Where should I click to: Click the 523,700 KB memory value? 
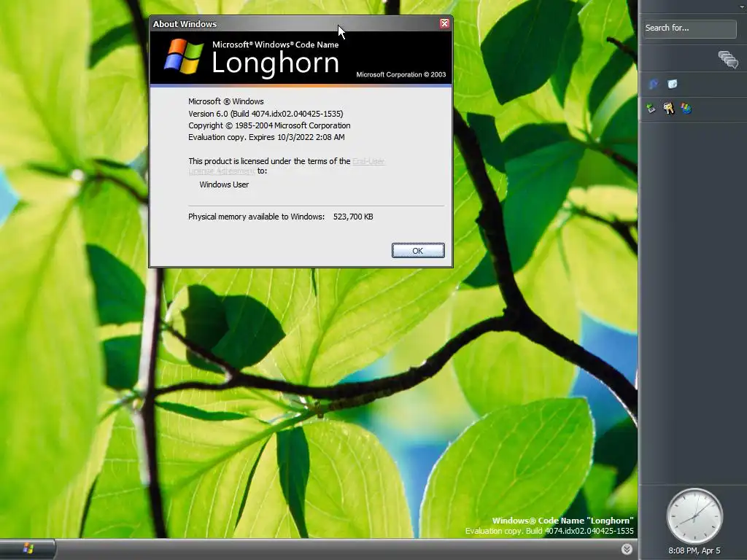coord(353,217)
